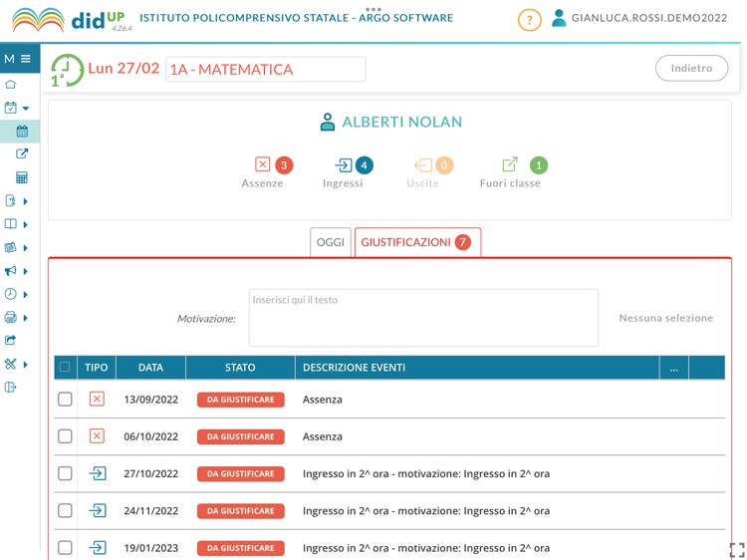Expand the document menu arrow in sidebar

(26, 201)
